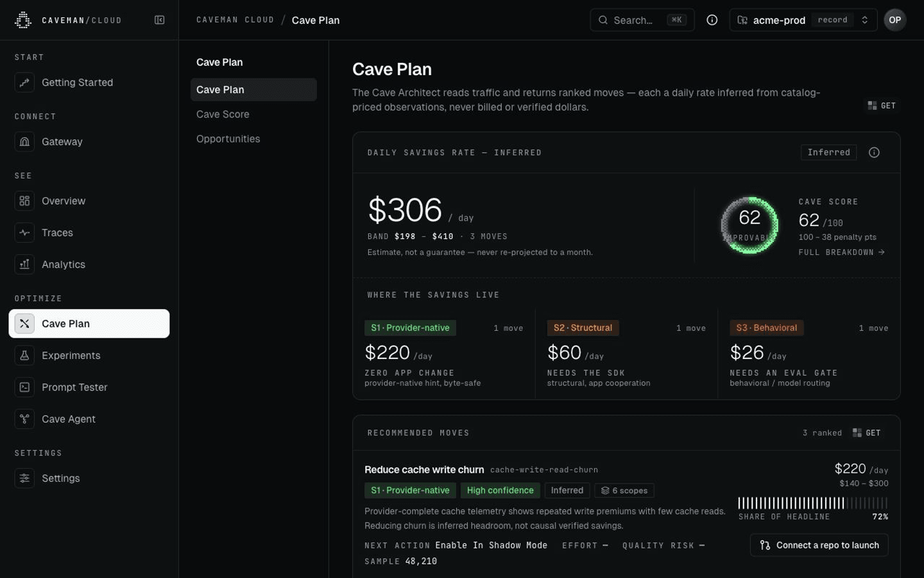Open the Full Breakdown link
Image resolution: width=924 pixels, height=578 pixels.
841,252
